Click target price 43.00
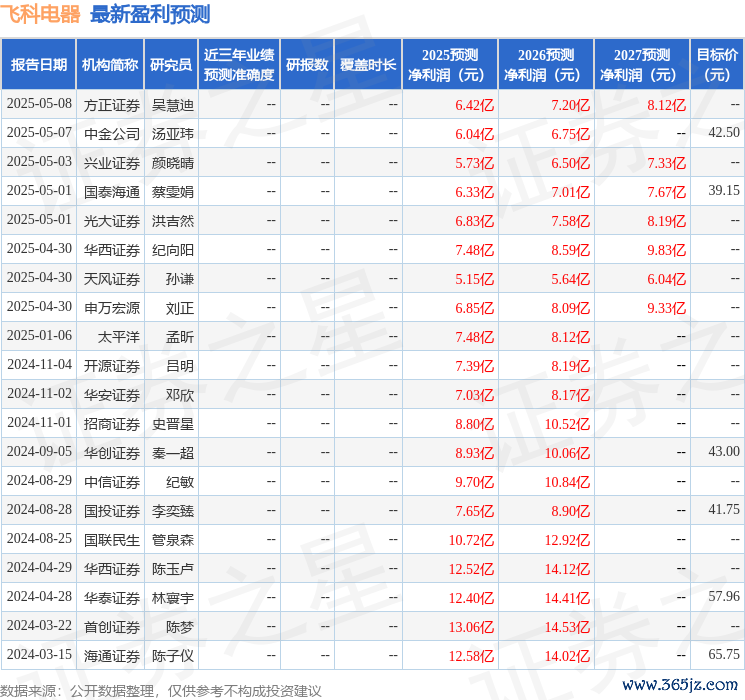Screen dimensions: 745x700 click(x=724, y=451)
